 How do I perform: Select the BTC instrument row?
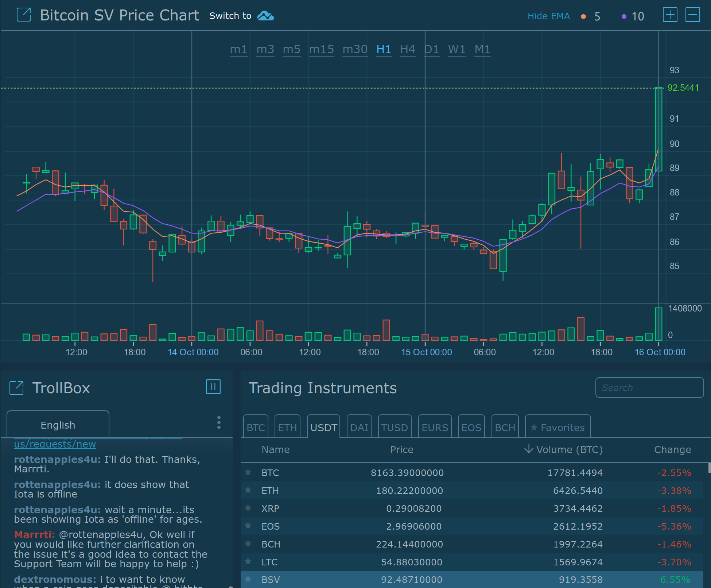tap(472, 472)
